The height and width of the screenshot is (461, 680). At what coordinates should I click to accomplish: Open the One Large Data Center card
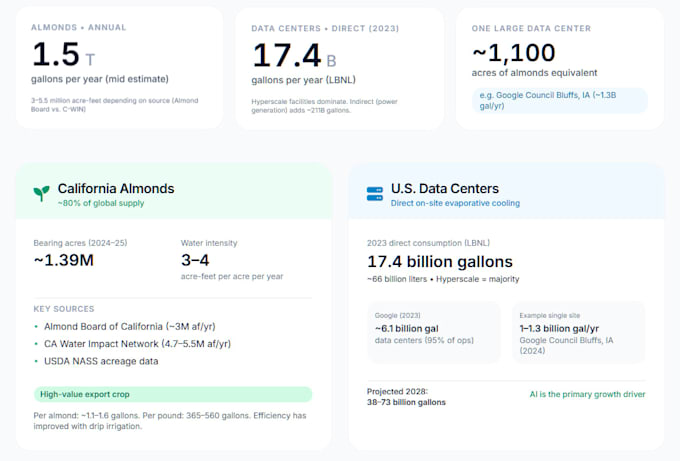point(559,69)
